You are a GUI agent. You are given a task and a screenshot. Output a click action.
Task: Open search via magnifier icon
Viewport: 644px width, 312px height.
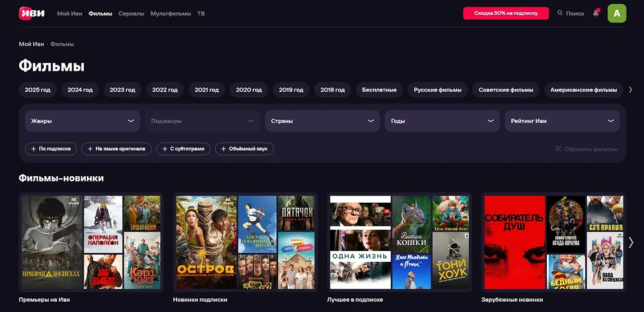(x=560, y=13)
